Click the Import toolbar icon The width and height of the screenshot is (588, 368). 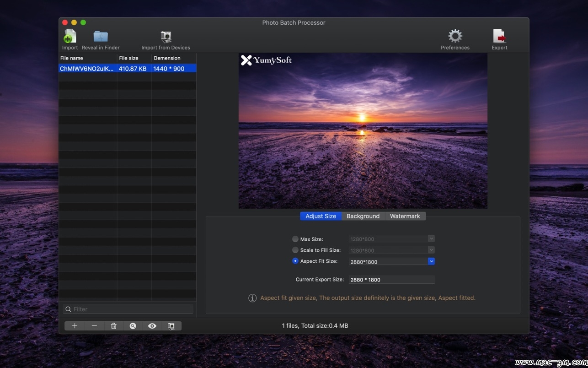tap(70, 37)
